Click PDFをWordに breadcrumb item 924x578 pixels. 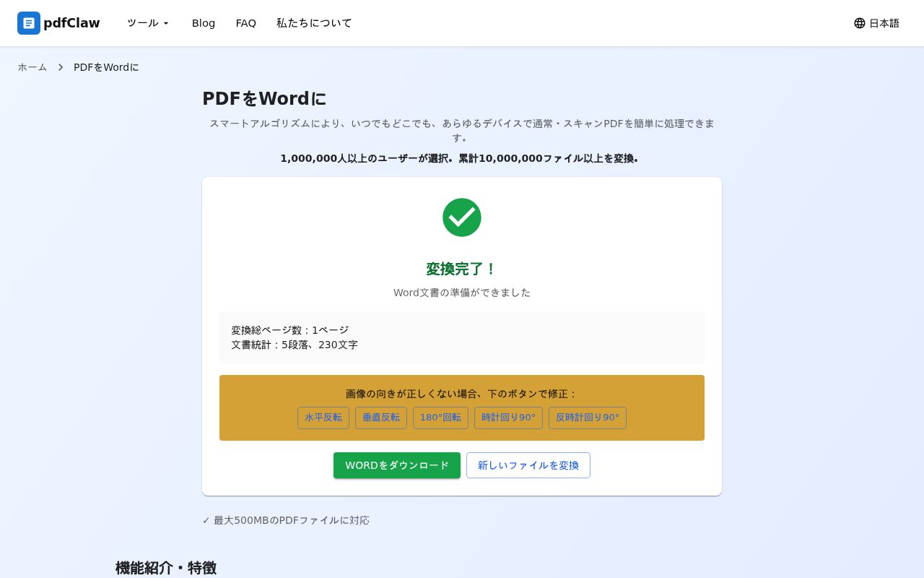pos(106,66)
